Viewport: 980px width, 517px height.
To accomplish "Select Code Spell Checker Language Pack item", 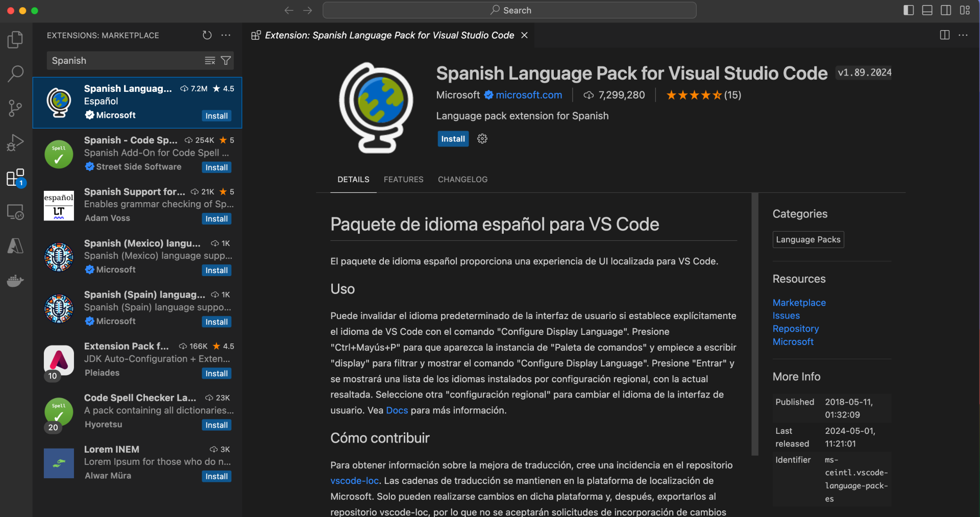I will tap(137, 411).
